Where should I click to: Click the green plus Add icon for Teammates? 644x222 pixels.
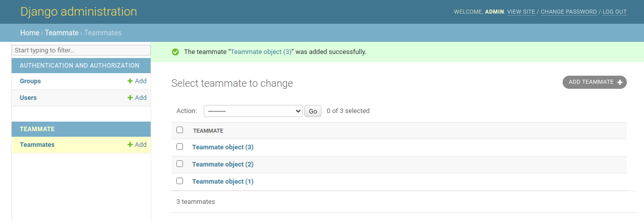[130, 145]
